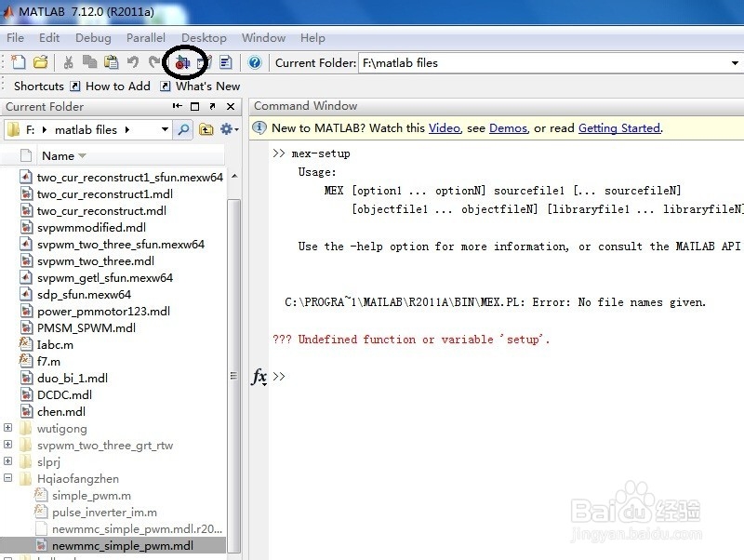
Task: Create a new script file
Action: (x=18, y=62)
